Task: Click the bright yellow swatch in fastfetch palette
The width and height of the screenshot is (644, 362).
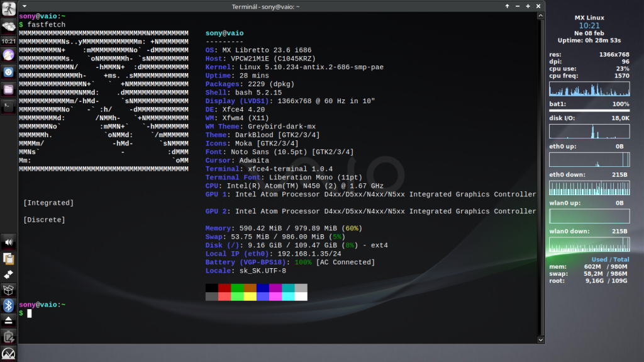Action: point(250,296)
